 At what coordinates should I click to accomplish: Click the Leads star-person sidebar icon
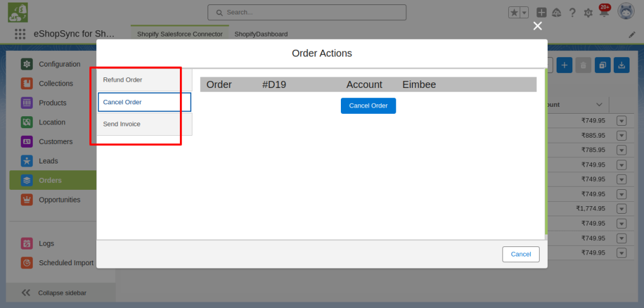point(26,160)
